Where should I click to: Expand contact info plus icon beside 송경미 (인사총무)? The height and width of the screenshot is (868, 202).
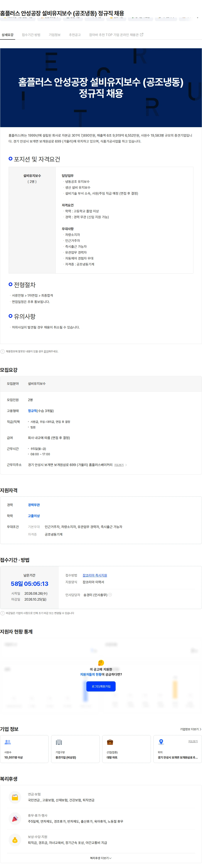pyautogui.click(x=110, y=595)
